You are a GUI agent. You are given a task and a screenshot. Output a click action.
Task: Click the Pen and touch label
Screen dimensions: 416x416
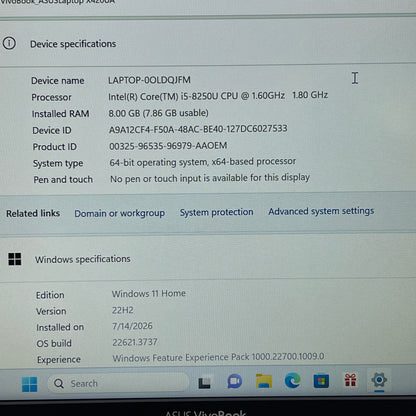[63, 180]
